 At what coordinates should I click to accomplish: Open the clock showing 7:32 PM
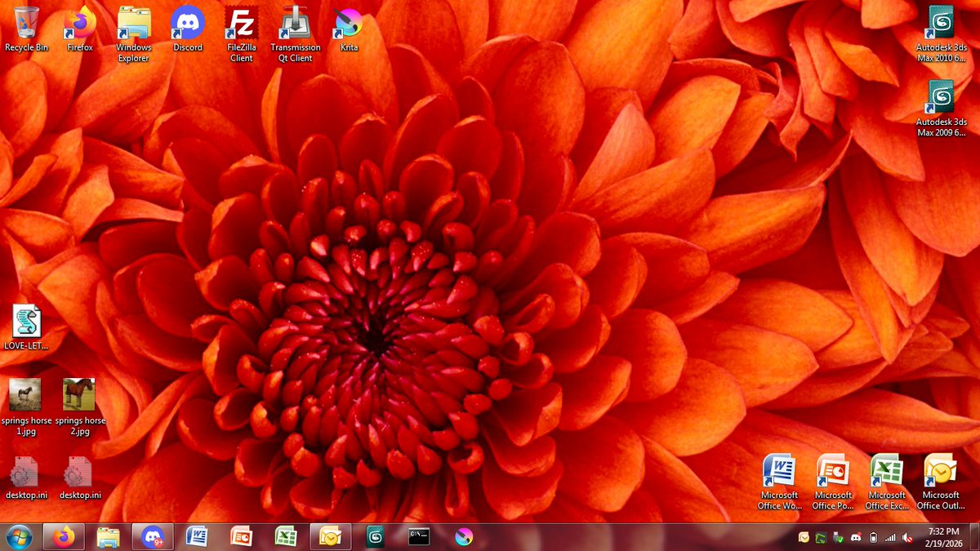click(942, 537)
